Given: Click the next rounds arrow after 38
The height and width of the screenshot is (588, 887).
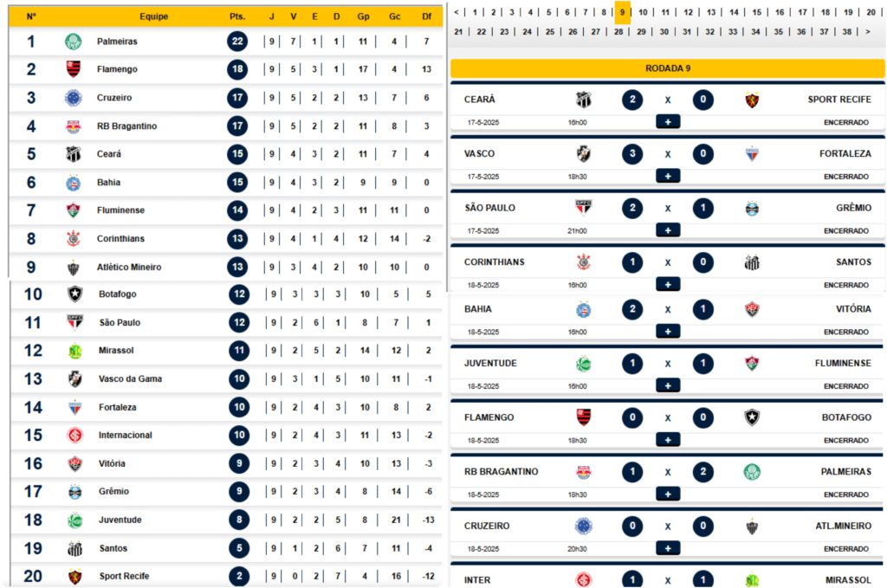Looking at the screenshot, I should point(868,32).
